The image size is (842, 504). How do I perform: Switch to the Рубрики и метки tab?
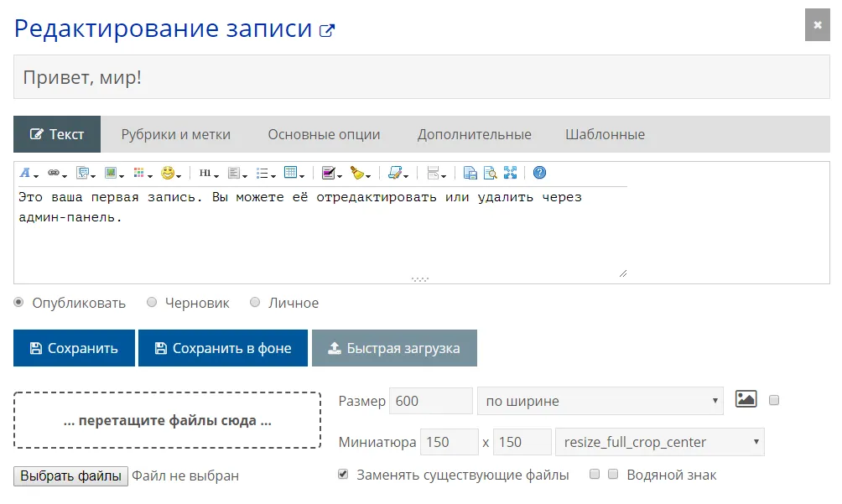(175, 134)
